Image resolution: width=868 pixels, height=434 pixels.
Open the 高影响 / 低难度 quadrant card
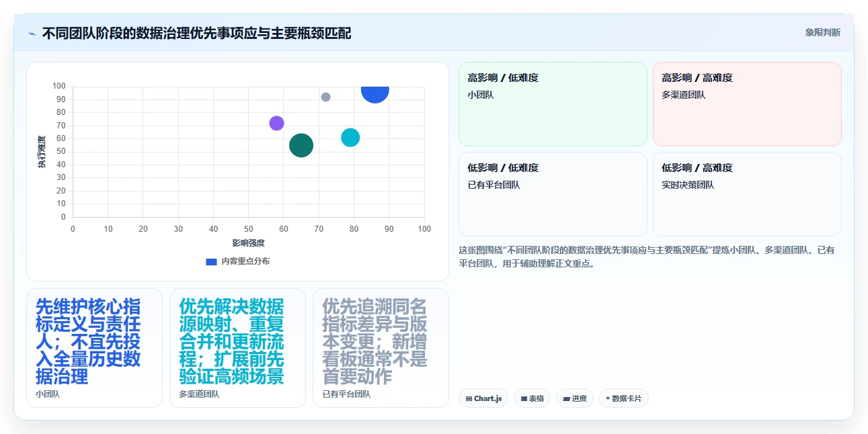point(553,104)
